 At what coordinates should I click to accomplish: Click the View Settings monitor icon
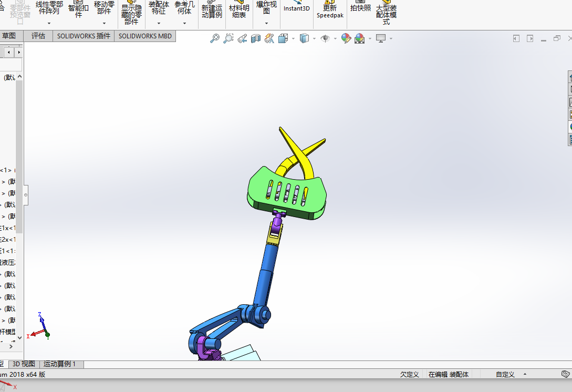coord(381,38)
